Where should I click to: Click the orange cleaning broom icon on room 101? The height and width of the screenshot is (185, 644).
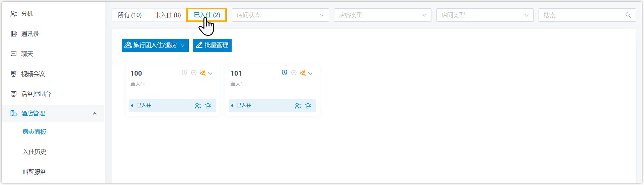[x=303, y=73]
